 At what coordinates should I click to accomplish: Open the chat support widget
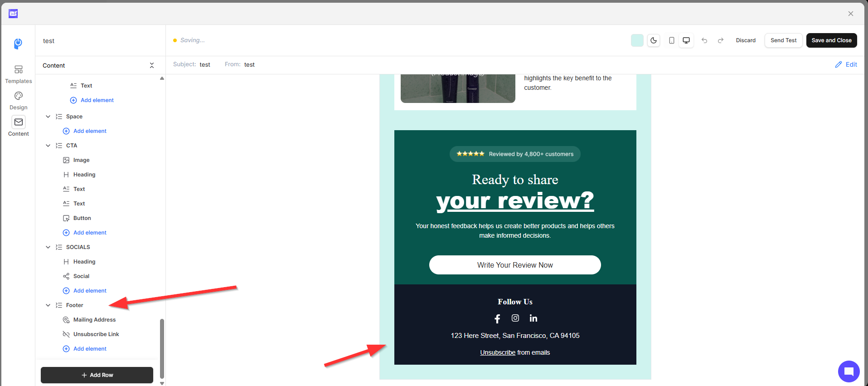click(849, 371)
